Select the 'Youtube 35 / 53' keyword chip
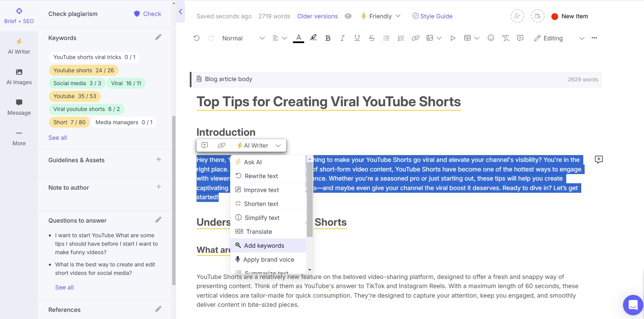 pos(75,96)
